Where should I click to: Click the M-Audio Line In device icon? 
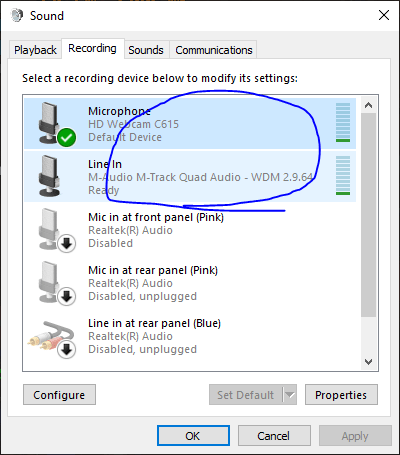pos(50,176)
